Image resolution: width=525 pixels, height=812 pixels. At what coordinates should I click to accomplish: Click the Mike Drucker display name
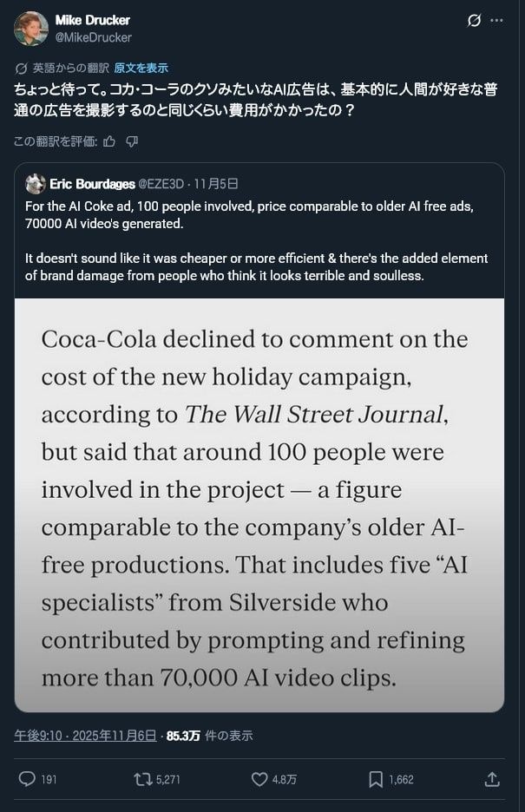point(92,20)
